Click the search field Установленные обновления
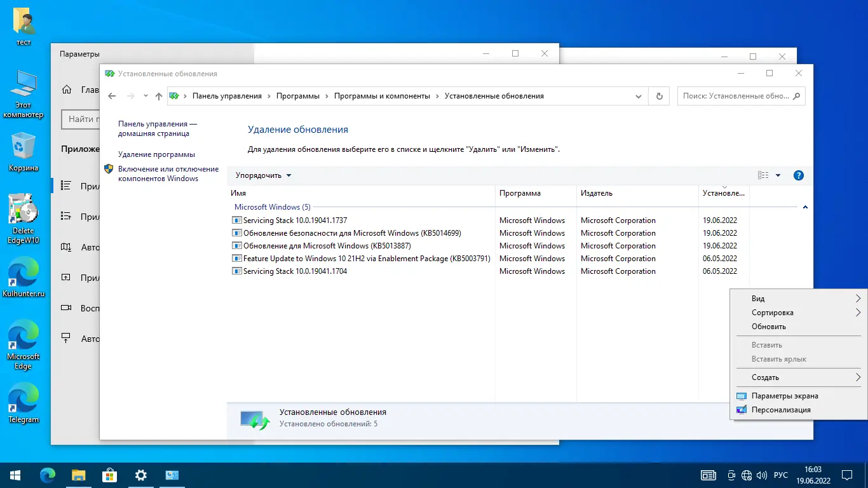This screenshot has width=868, height=488. pyautogui.click(x=741, y=96)
